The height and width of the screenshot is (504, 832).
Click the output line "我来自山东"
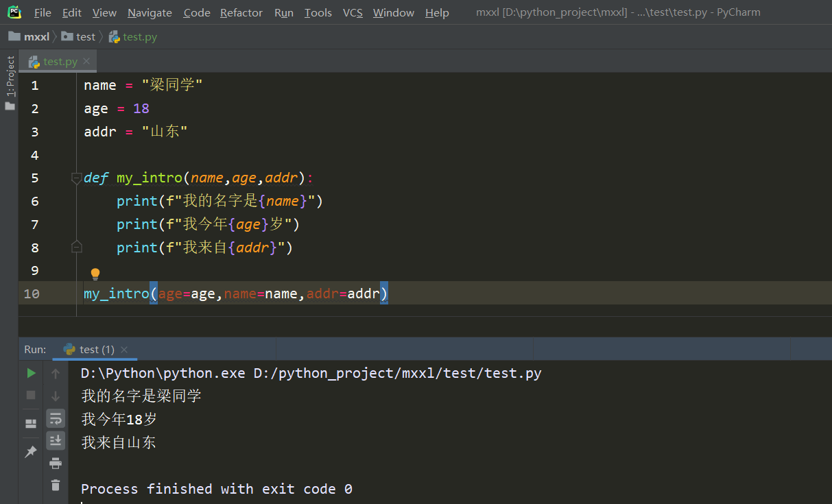pos(119,442)
